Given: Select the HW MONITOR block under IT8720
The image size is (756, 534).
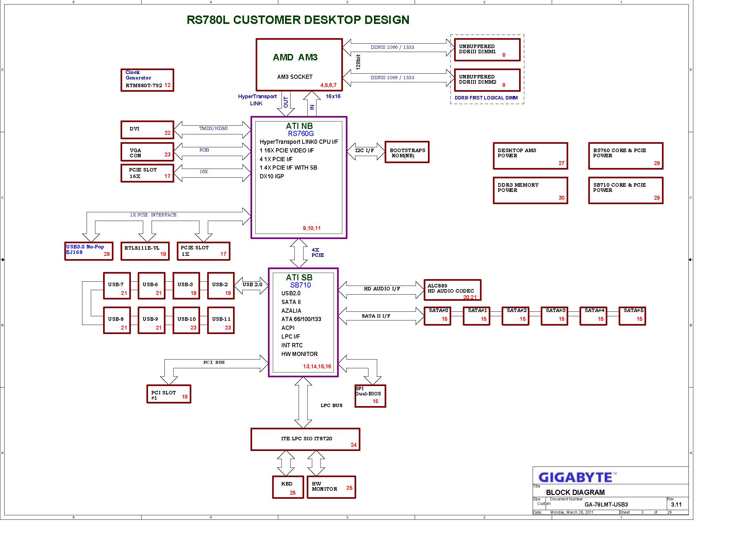Looking at the screenshot, I should pyautogui.click(x=331, y=487).
